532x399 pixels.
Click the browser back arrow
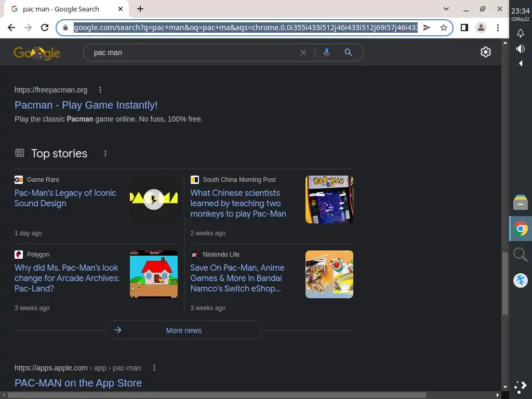[x=11, y=28]
